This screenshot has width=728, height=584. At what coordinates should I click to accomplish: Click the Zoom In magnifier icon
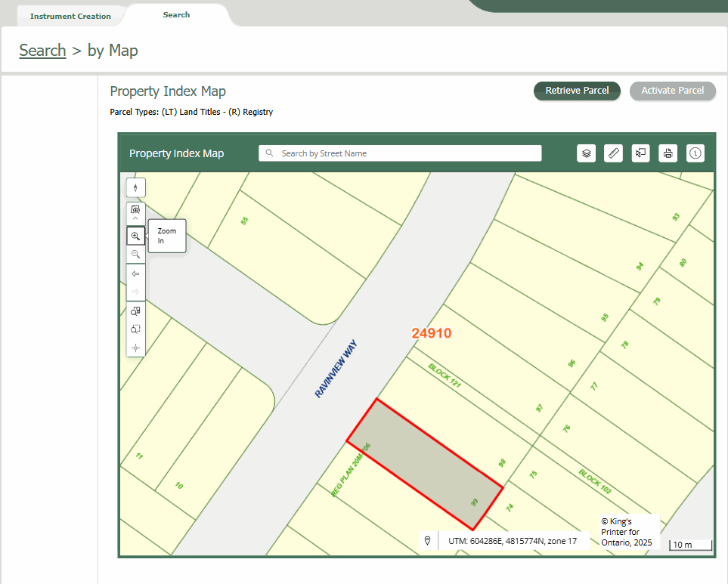coord(135,236)
